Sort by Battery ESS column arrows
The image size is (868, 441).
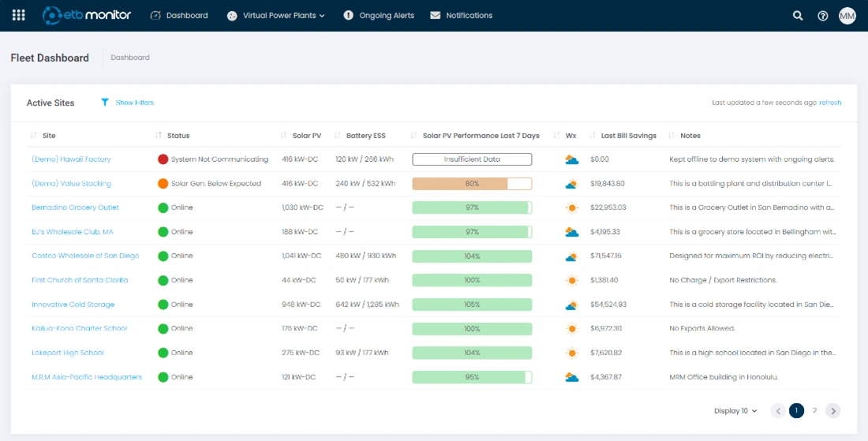click(338, 136)
